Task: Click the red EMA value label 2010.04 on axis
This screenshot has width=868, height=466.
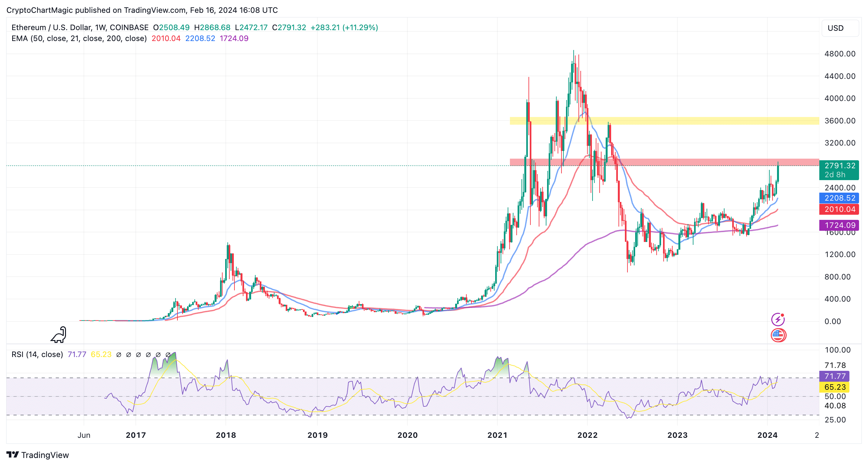Action: [839, 209]
